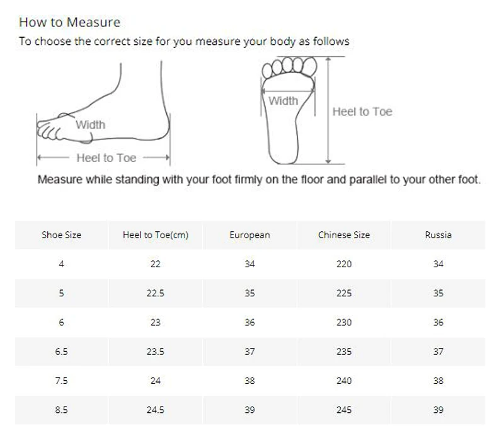Click the measure while standing instruction text
504x440 pixels.
pos(259,180)
